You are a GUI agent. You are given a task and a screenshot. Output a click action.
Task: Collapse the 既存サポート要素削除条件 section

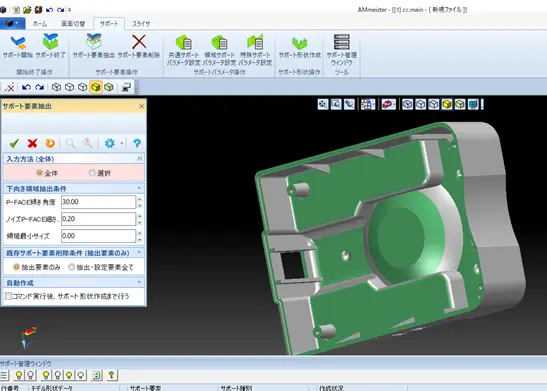point(139,252)
